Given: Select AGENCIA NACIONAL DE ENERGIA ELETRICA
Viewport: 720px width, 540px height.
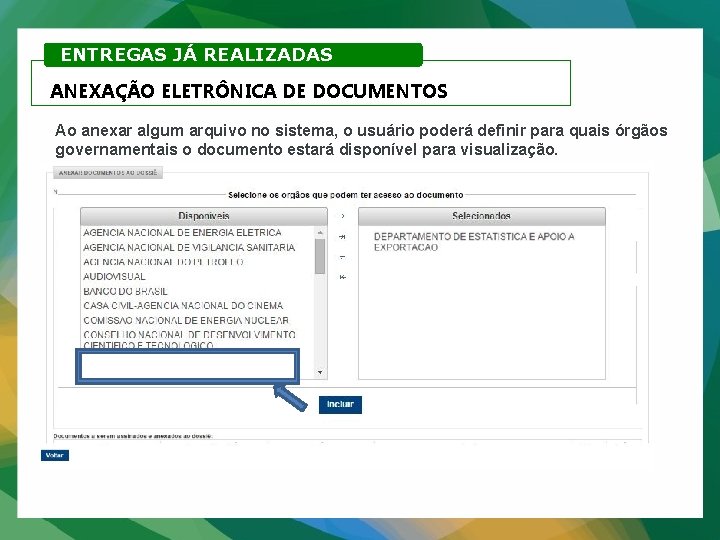Looking at the screenshot, I should [182, 233].
